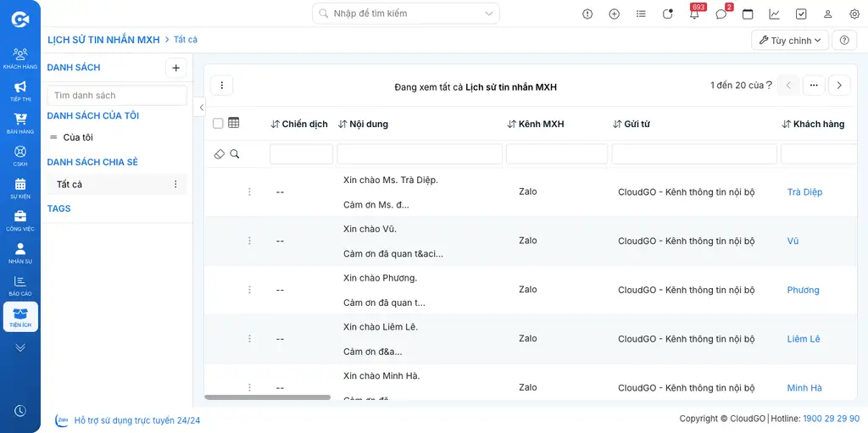Add a new list with plus button
This screenshot has width=868, height=433.
pyautogui.click(x=176, y=68)
